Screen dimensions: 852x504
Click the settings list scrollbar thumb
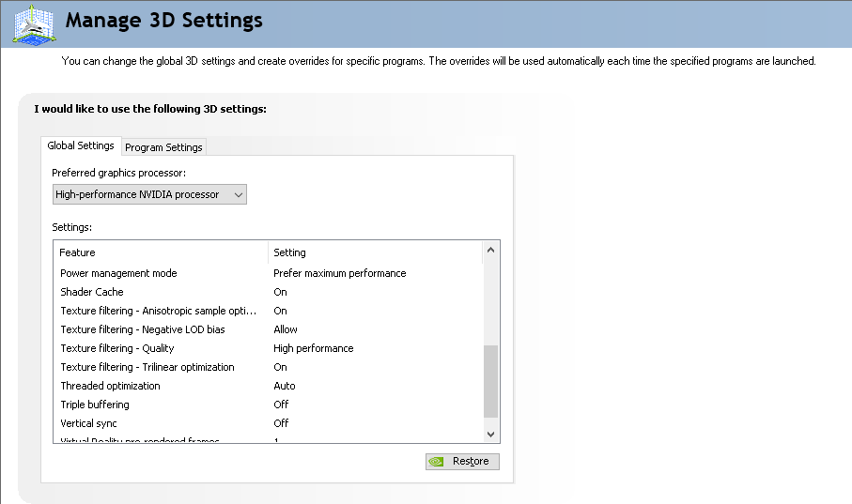490,380
